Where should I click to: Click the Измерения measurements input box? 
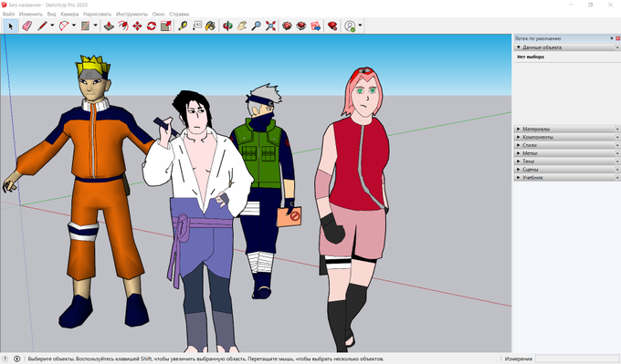577,359
